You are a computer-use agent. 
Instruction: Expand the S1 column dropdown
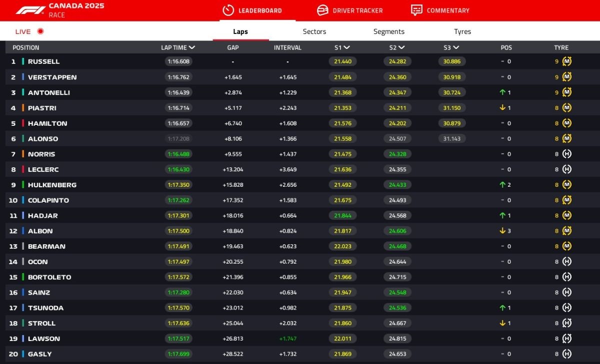coord(347,48)
